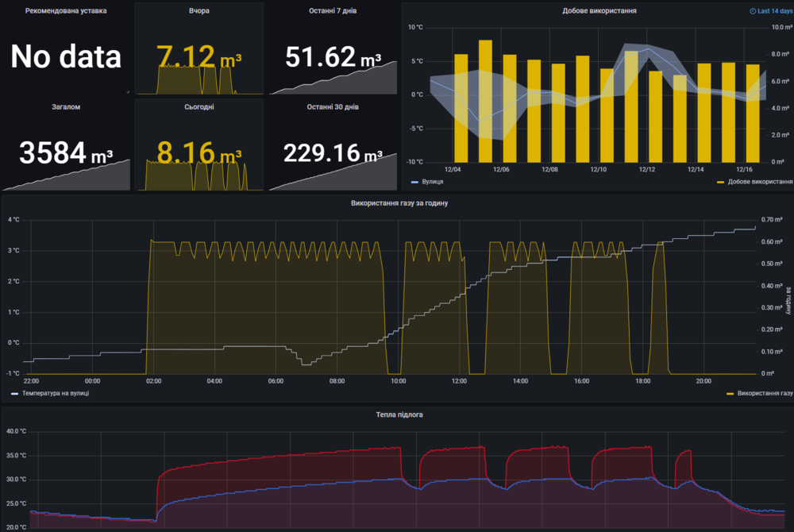Viewport: 794px width, 532px height.
Task: Open the Загалом panel title menu
Action: coord(66,107)
